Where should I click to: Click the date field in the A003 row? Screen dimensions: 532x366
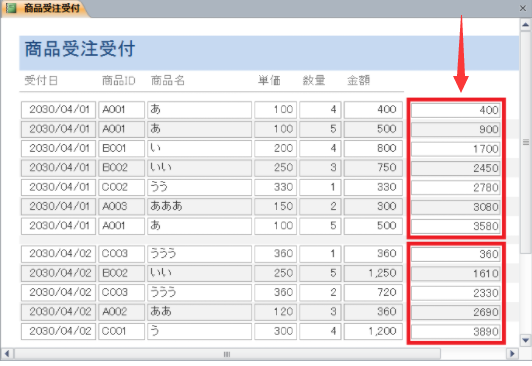(x=58, y=207)
